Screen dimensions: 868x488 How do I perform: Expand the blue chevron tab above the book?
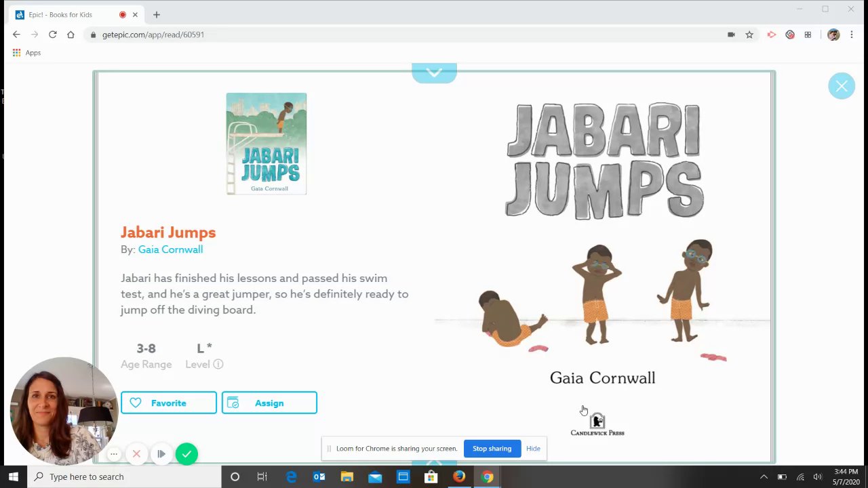[x=434, y=73]
